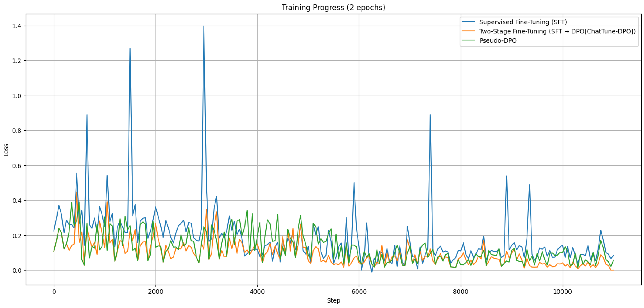
Task: Click the blue spike peak near 1.27 loss
Action: pyautogui.click(x=130, y=49)
